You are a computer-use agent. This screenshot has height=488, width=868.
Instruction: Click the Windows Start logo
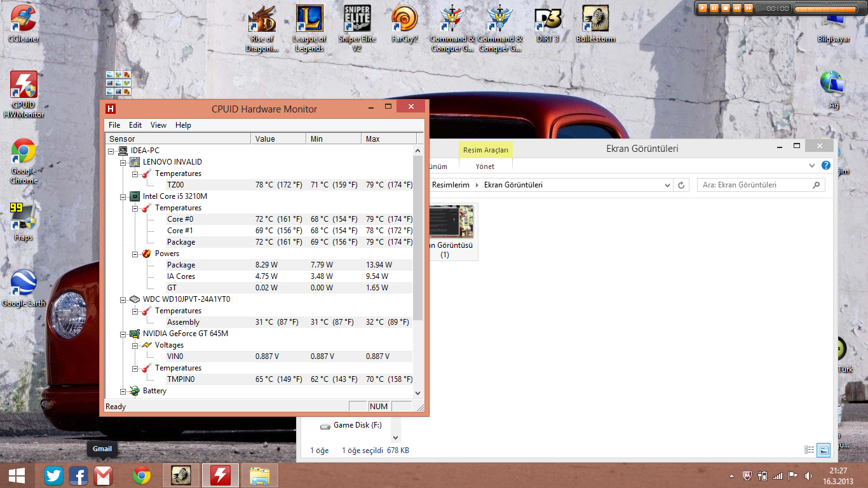point(17,475)
